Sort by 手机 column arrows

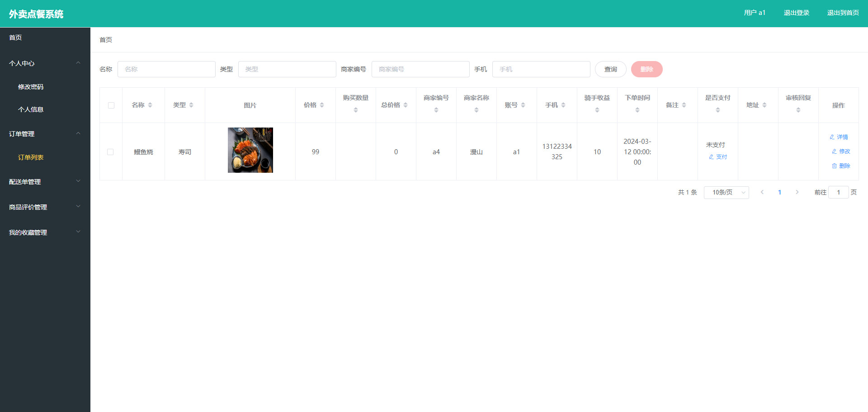pyautogui.click(x=563, y=105)
